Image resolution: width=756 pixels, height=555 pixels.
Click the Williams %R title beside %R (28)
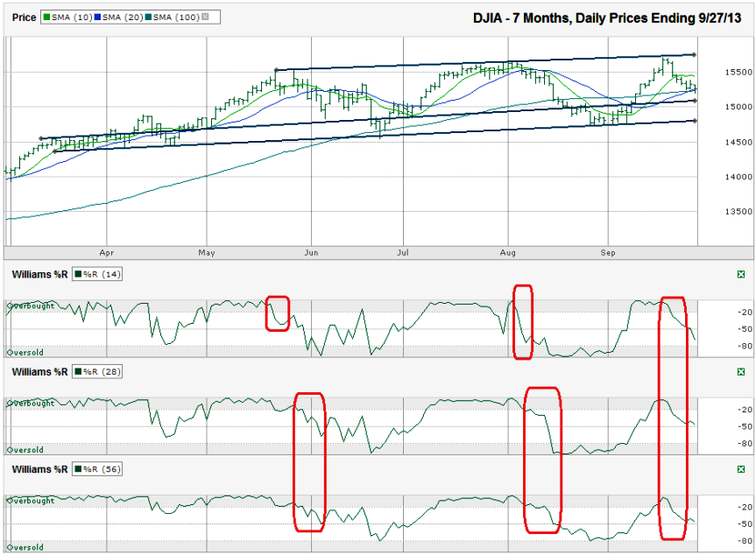(39, 372)
